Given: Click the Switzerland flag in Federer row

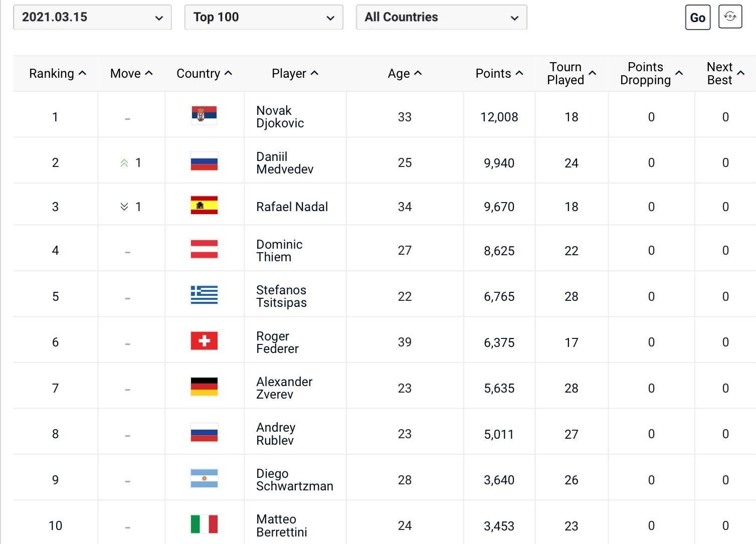Looking at the screenshot, I should click(x=204, y=341).
